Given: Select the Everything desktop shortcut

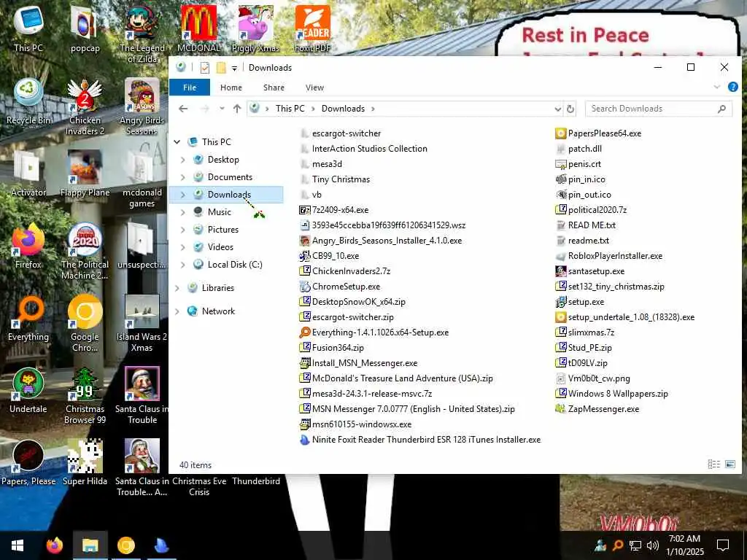Looking at the screenshot, I should 28,318.
